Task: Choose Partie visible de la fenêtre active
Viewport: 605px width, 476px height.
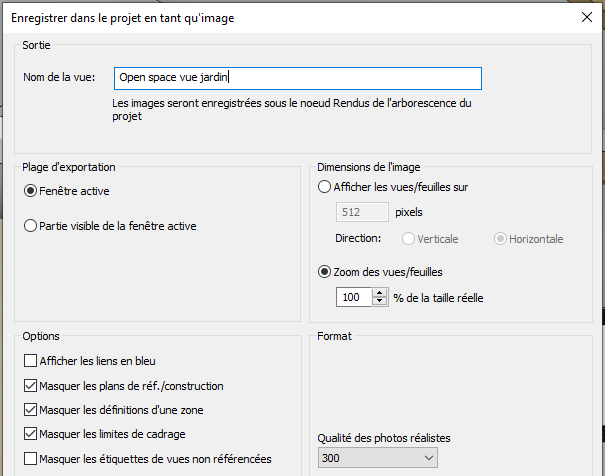Action: (31, 226)
